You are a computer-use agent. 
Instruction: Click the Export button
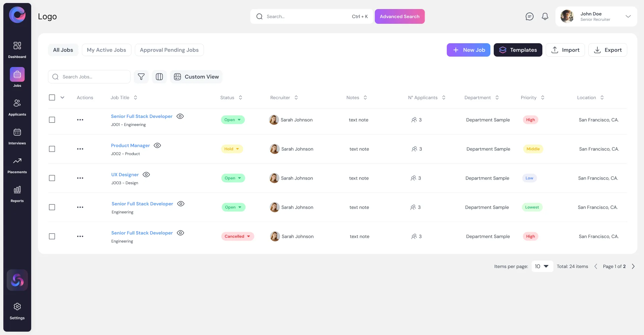pyautogui.click(x=607, y=50)
